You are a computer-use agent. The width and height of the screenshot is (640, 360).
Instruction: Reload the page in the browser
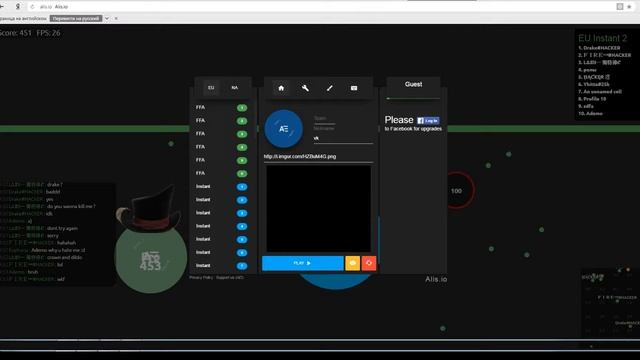point(32,7)
